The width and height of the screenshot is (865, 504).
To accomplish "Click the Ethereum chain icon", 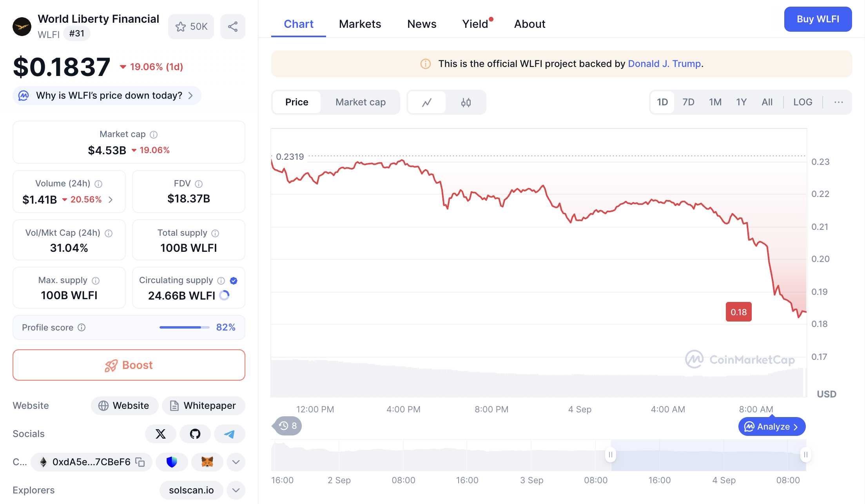I will coord(44,462).
